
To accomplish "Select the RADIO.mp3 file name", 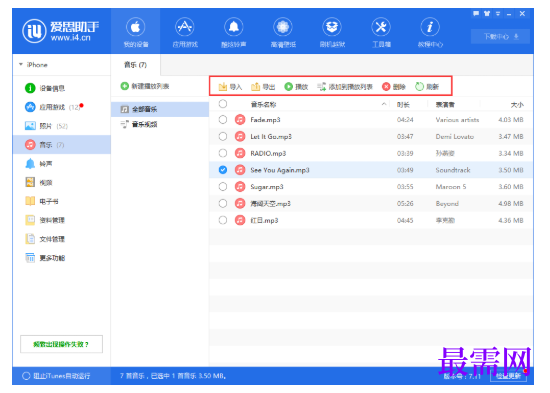I will [268, 153].
